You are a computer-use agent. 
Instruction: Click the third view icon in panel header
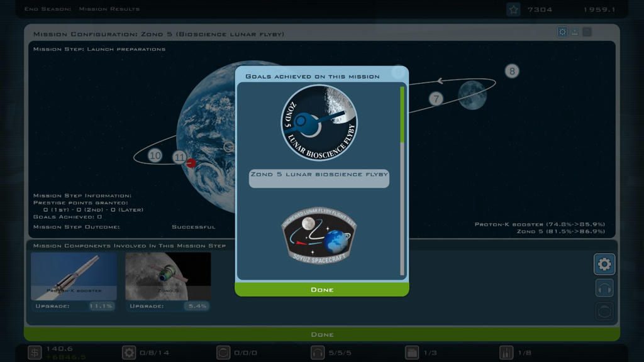(587, 31)
